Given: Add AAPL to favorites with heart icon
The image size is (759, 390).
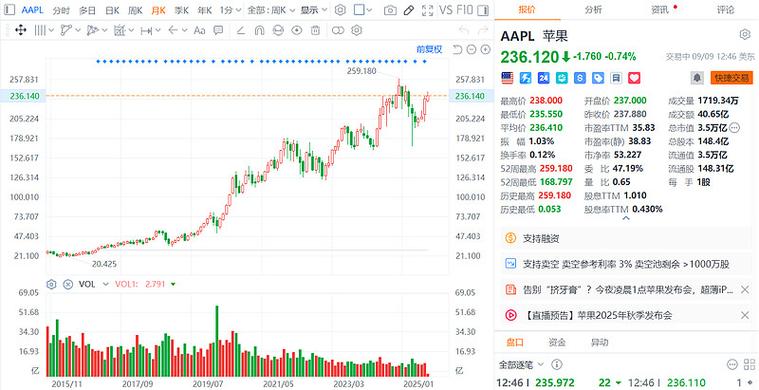Looking at the screenshot, I should (x=634, y=77).
